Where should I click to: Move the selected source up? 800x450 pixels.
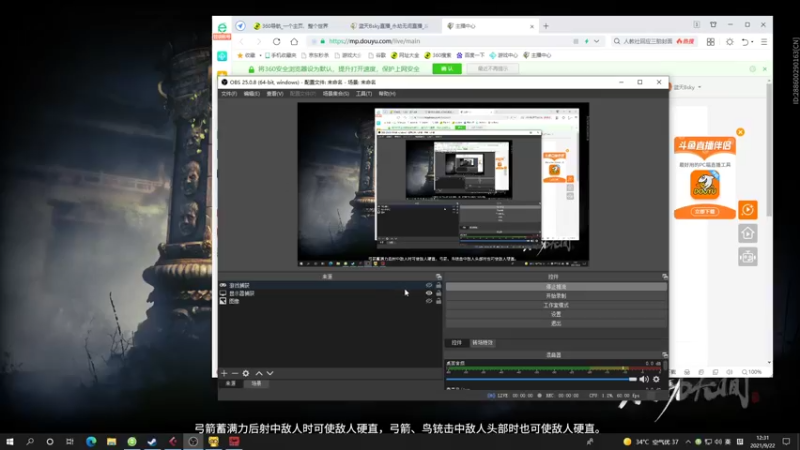pyautogui.click(x=259, y=373)
